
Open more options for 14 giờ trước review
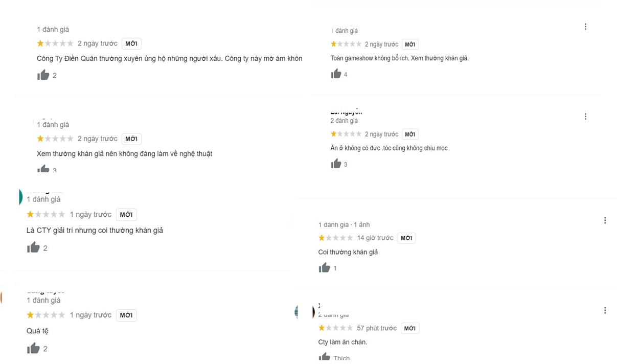(605, 220)
